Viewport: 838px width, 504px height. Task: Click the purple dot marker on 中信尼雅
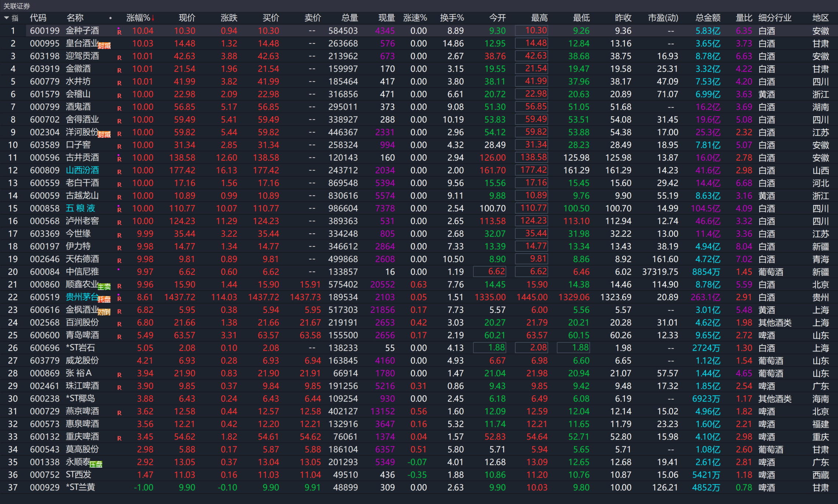(x=118, y=269)
